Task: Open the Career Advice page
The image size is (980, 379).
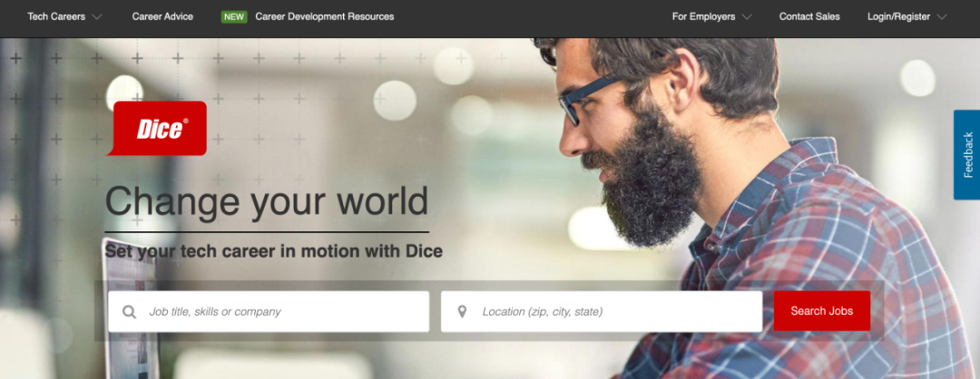Action: [162, 17]
